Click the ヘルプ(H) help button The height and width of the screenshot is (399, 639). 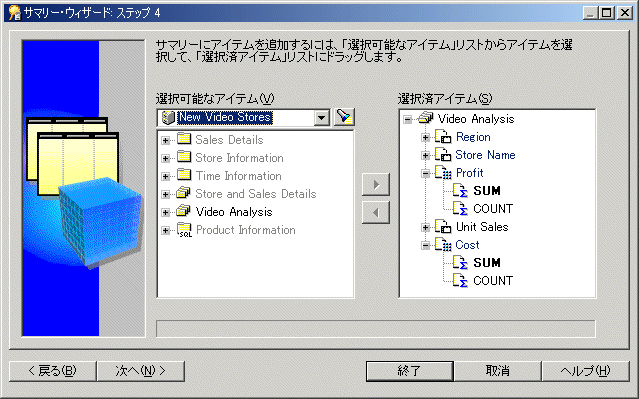(586, 371)
